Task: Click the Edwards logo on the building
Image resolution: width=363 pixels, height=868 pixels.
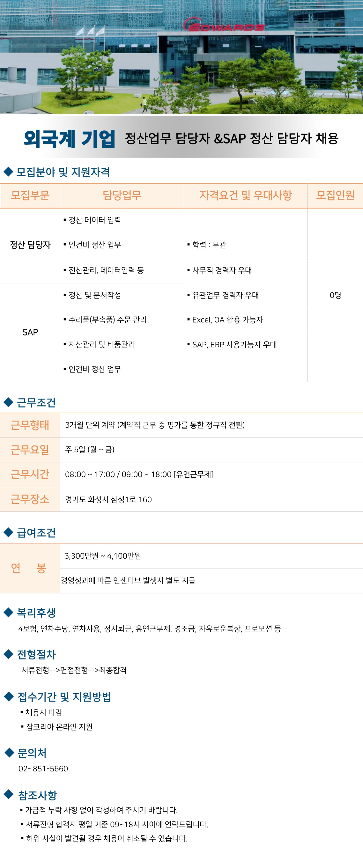Action: click(x=224, y=26)
